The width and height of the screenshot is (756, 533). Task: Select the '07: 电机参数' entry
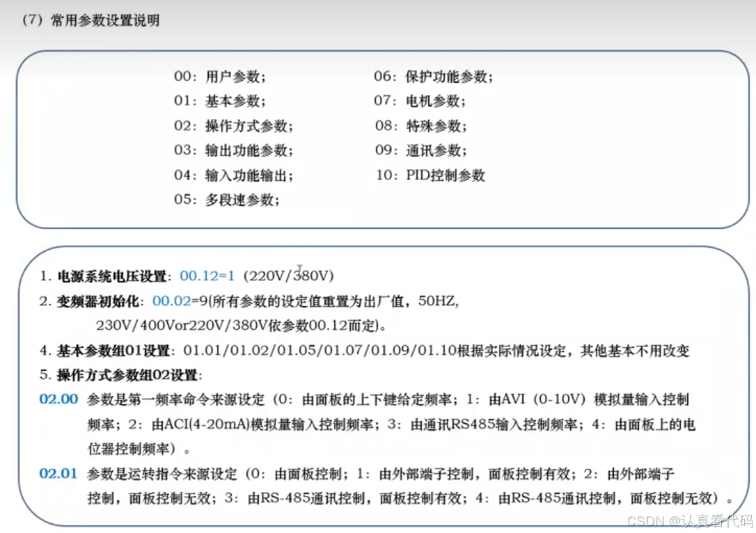[420, 101]
